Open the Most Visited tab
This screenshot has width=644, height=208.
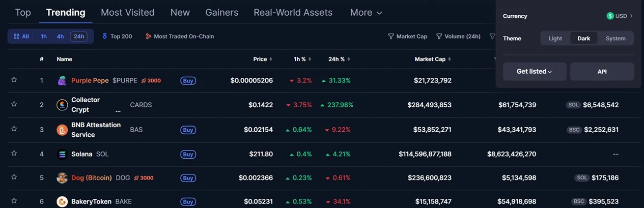[128, 12]
